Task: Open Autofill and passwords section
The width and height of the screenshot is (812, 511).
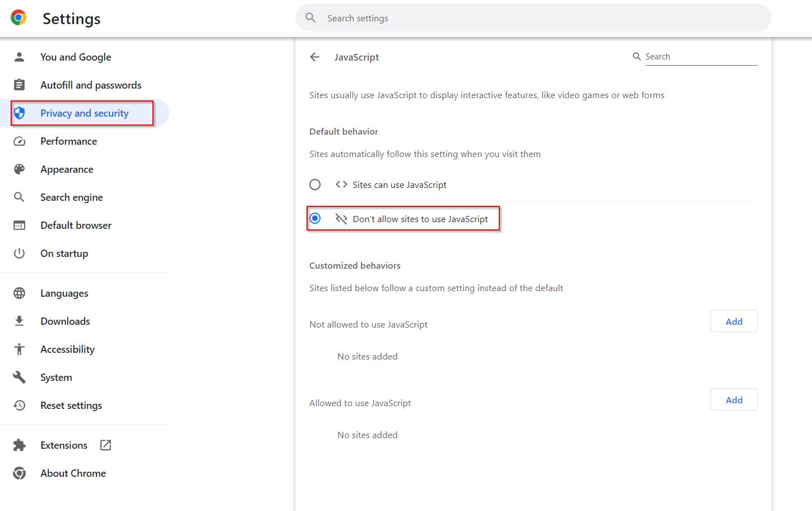Action: pos(91,85)
